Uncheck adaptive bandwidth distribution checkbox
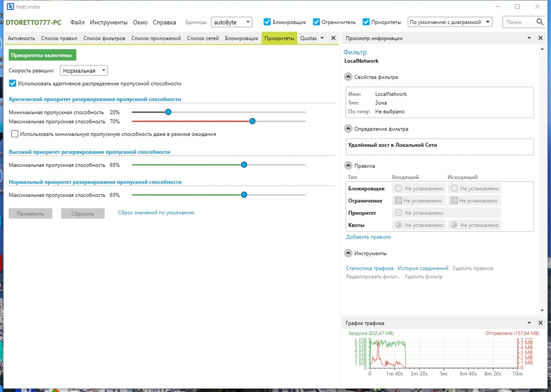The height and width of the screenshot is (392, 551). click(x=13, y=84)
